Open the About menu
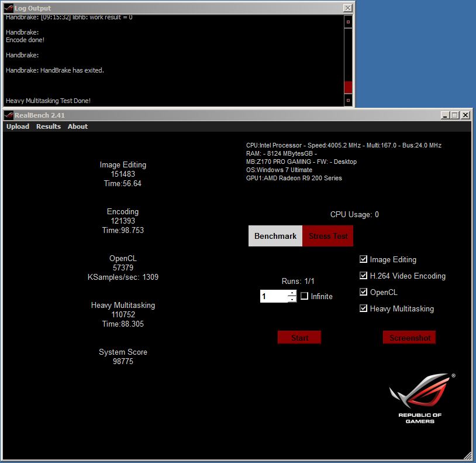This screenshot has width=476, height=463. click(x=78, y=126)
